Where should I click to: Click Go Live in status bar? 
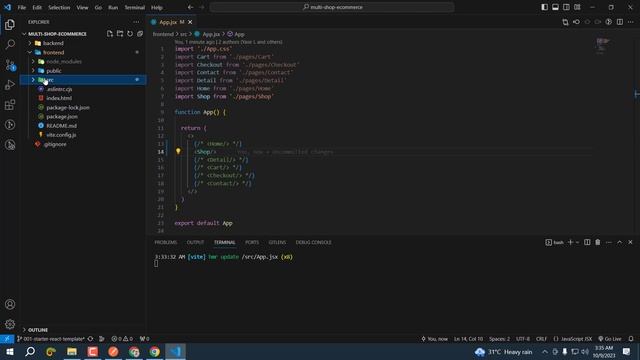pyautogui.click(x=610, y=339)
